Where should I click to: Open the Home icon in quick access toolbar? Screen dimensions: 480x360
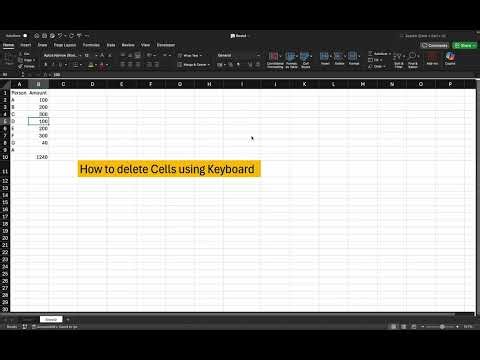click(x=37, y=36)
